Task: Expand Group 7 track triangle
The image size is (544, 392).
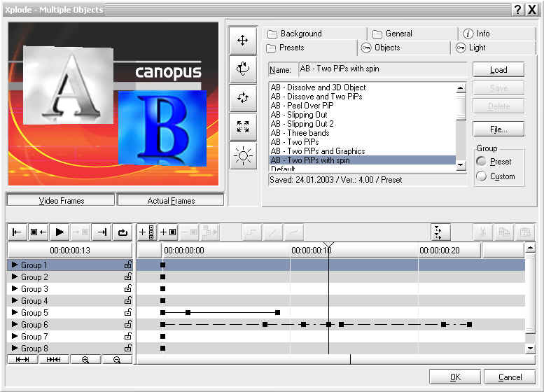Action: (x=15, y=336)
